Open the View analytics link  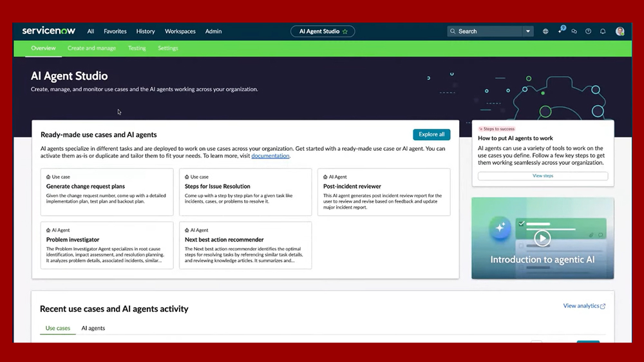[581, 306]
